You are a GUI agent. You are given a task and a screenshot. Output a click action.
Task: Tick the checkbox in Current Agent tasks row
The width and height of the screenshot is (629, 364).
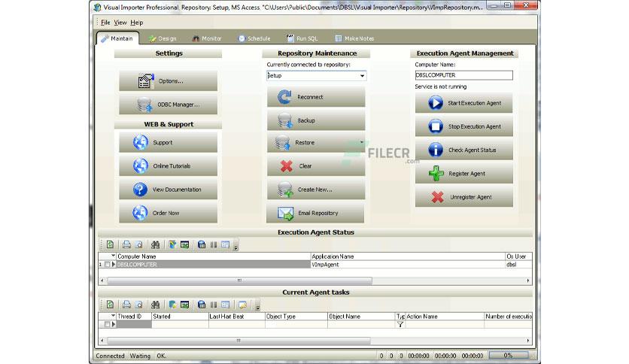[x=107, y=324]
